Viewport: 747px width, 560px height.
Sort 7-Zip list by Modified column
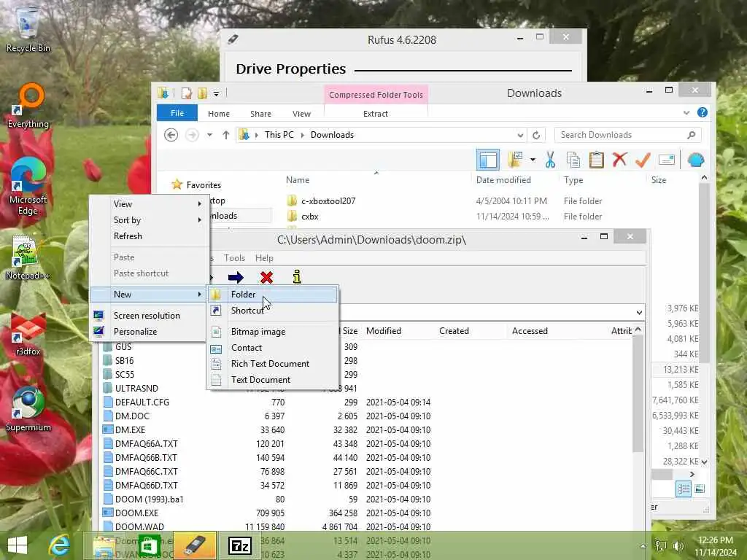coord(384,331)
